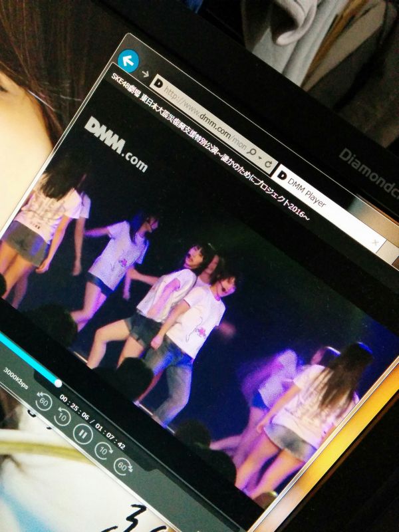
Task: Click the DMM site icon in address bar
Action: click(x=158, y=82)
